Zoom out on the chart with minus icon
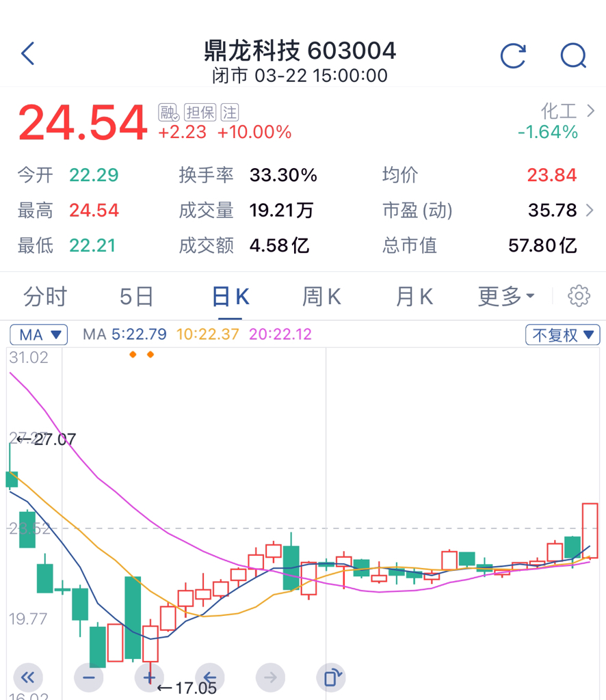 click(89, 677)
